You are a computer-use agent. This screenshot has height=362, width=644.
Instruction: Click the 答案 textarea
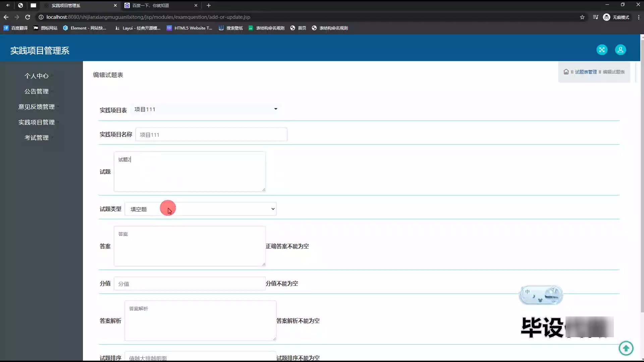tap(190, 246)
